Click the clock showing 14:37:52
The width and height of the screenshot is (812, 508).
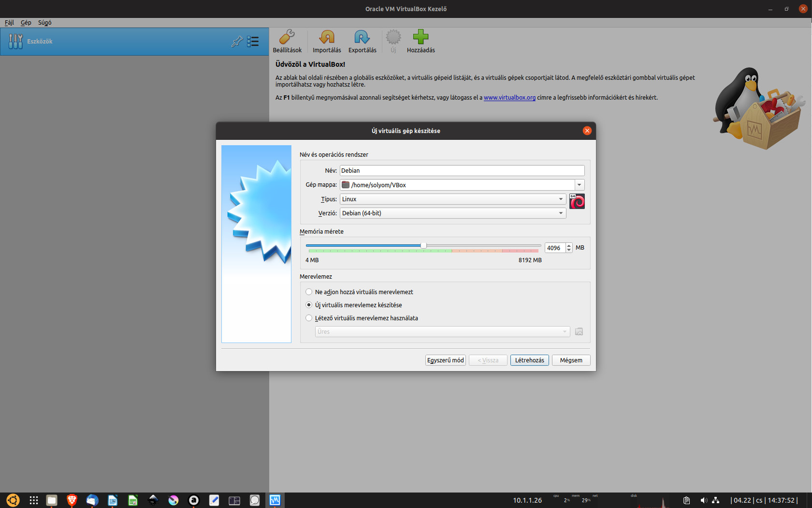point(781,500)
